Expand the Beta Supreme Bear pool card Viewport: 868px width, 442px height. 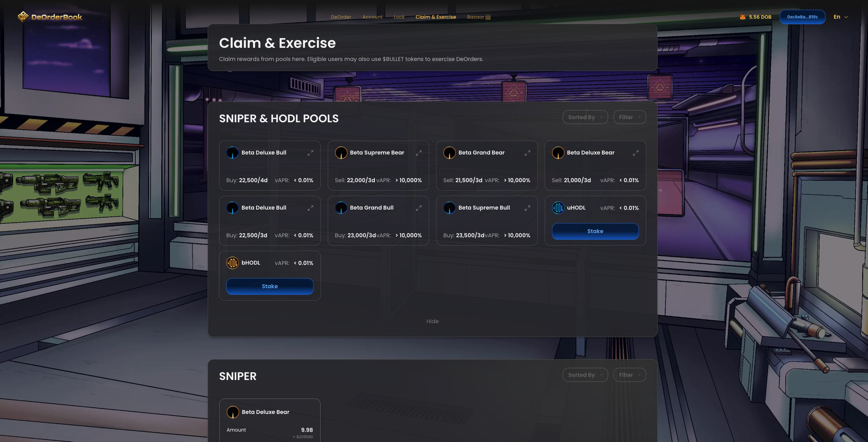(x=419, y=153)
